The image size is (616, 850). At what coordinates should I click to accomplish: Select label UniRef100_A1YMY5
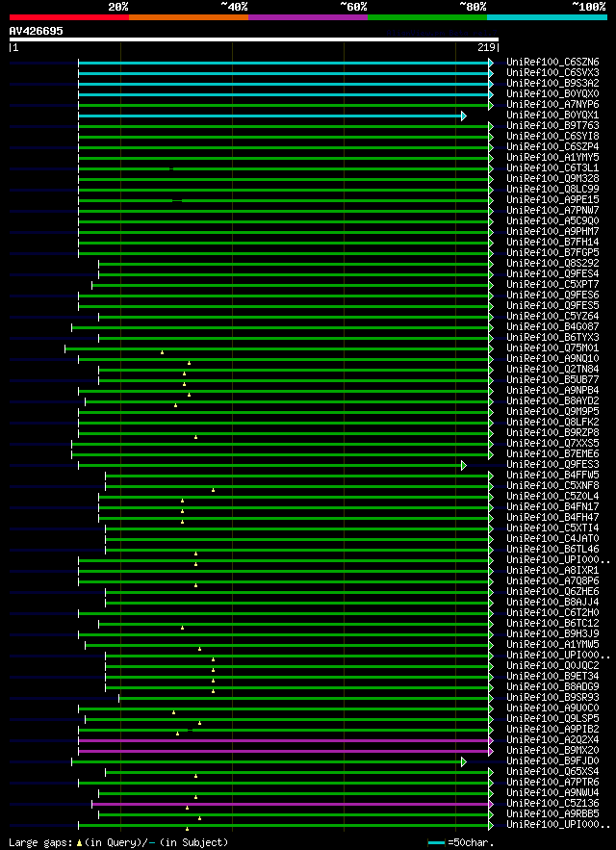click(552, 158)
